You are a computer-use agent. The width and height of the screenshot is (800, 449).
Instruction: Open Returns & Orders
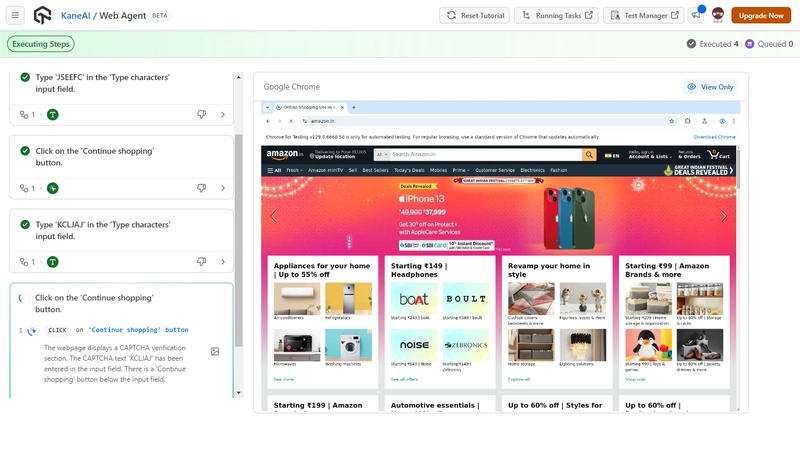[x=689, y=154]
